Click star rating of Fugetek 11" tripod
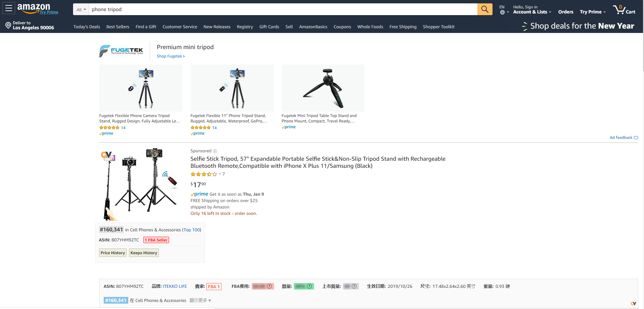Viewport: 644px width, 309px height. coord(201,128)
